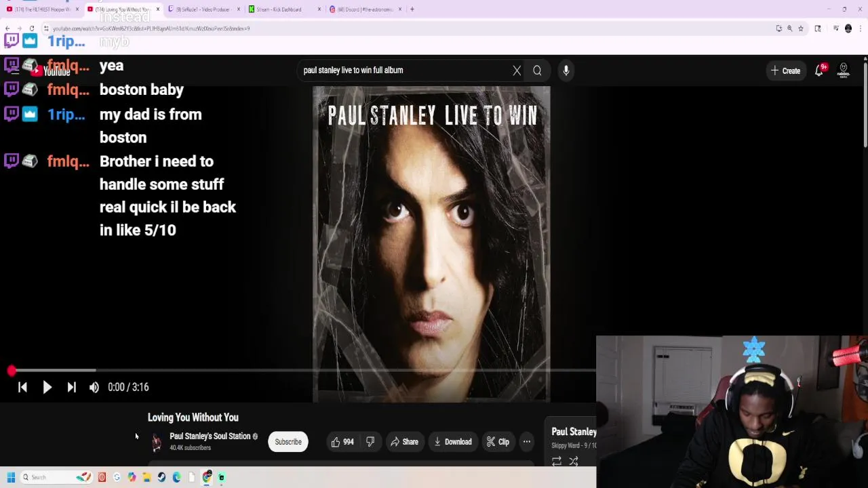
Task: Bookmark the page with the star icon
Action: [x=801, y=28]
